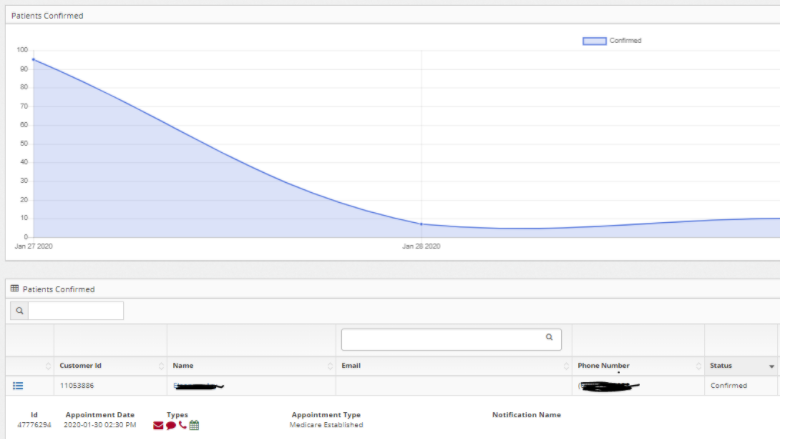
Task: Click the search icon inside Email filter
Action: [x=549, y=338]
